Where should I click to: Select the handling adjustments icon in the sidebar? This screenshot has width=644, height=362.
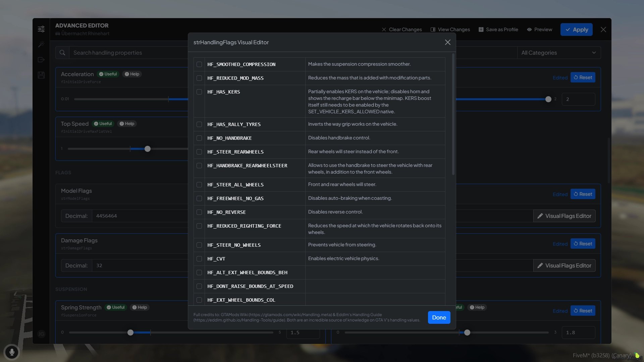pos(41,29)
